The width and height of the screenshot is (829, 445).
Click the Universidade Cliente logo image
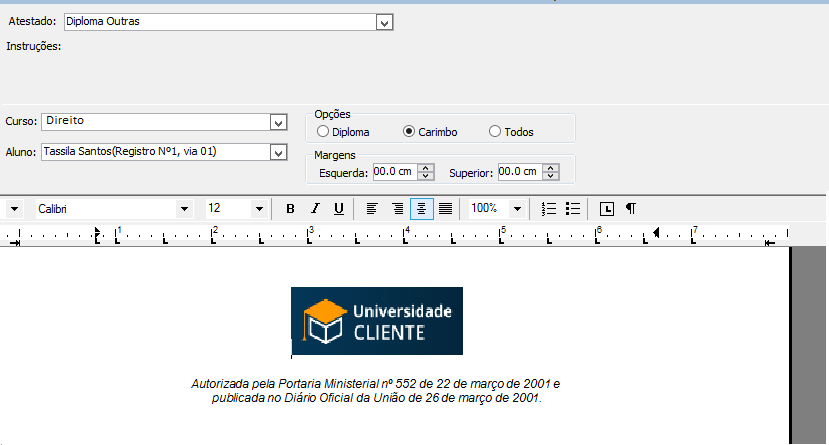coord(377,320)
